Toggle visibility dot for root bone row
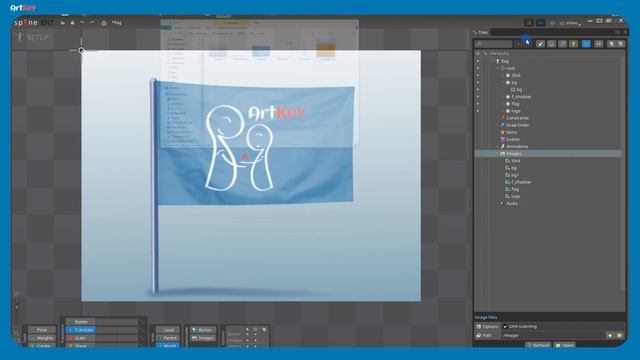 [x=478, y=68]
